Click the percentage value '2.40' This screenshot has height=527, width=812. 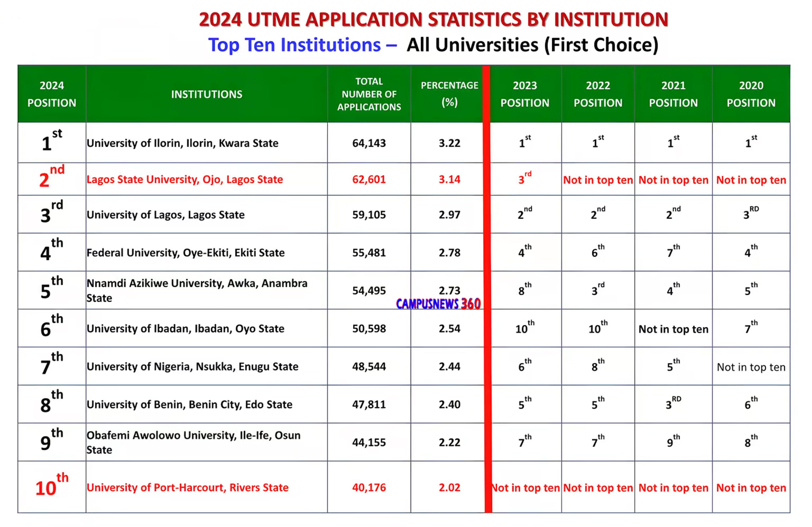pyautogui.click(x=450, y=404)
